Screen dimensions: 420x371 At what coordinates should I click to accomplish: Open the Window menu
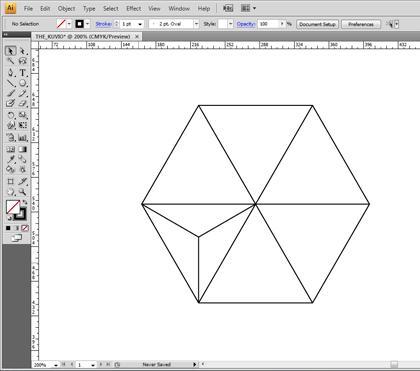click(x=179, y=8)
